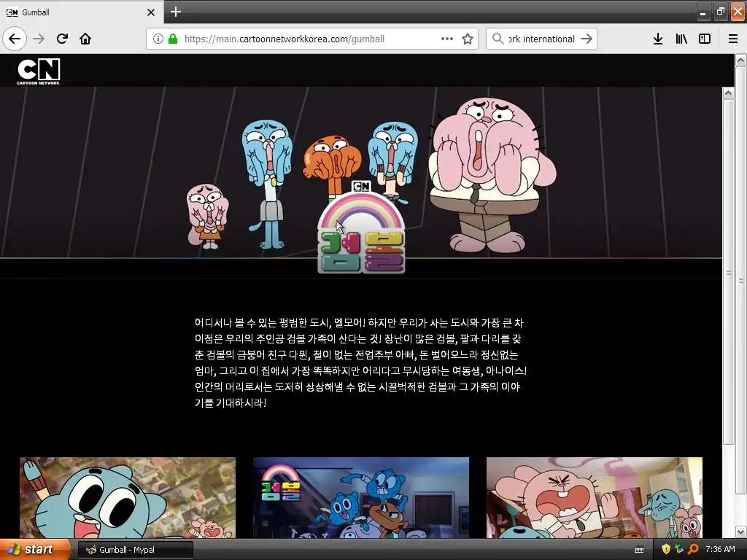The image size is (747, 560).
Task: Close the Gumball tab
Action: coord(150,12)
